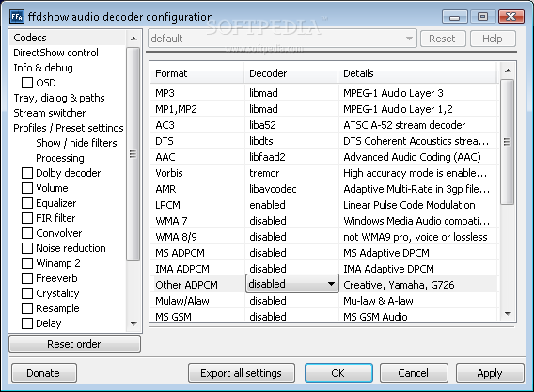
Task: Click tremor decoder in Vorbis row
Action: click(264, 173)
